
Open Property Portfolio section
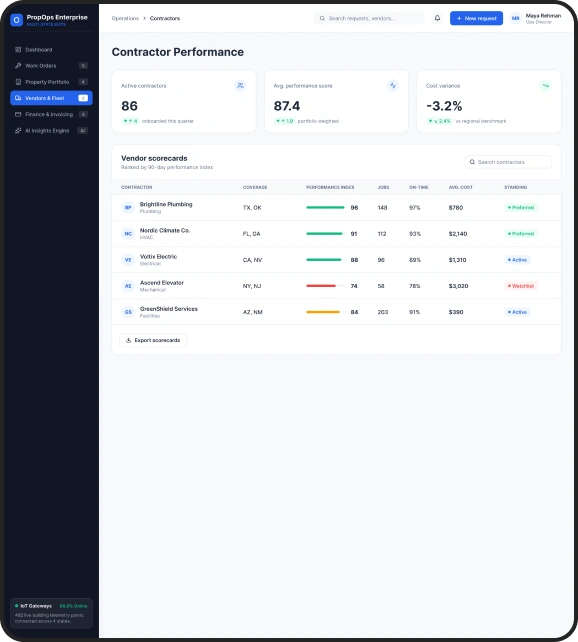point(51,82)
